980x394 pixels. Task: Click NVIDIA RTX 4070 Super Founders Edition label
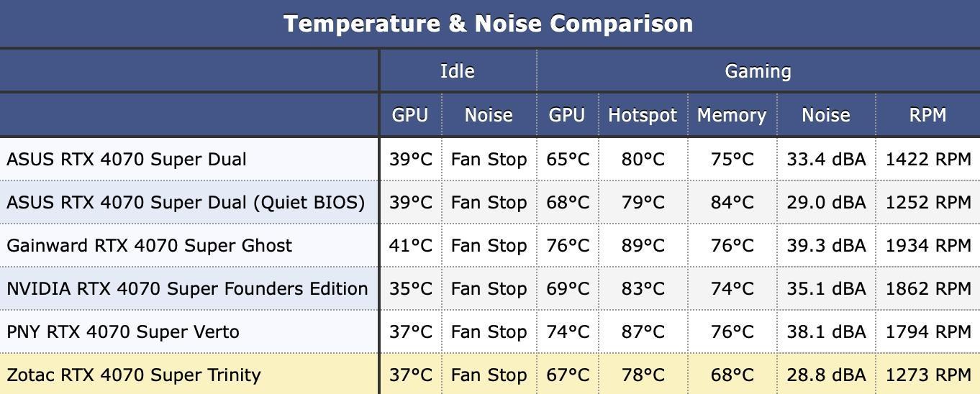pos(188,288)
